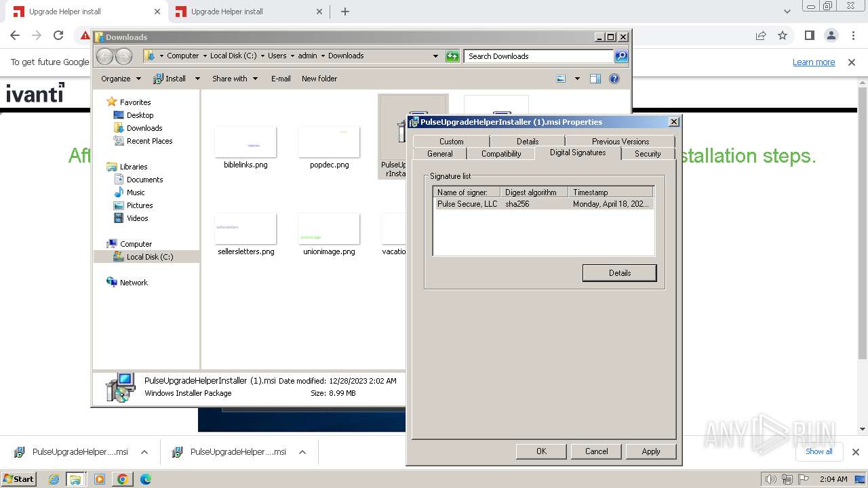Select the unionimage.png file
Screen dimensions: 868x488
[x=329, y=235]
